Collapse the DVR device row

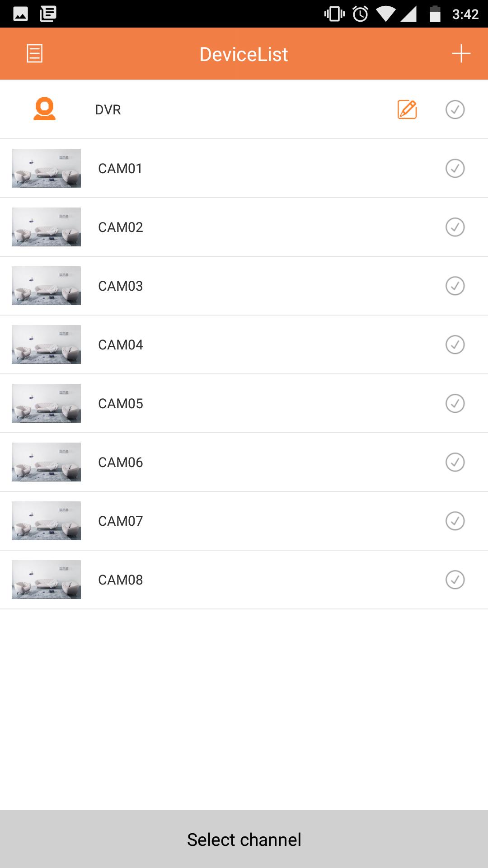coord(244,109)
